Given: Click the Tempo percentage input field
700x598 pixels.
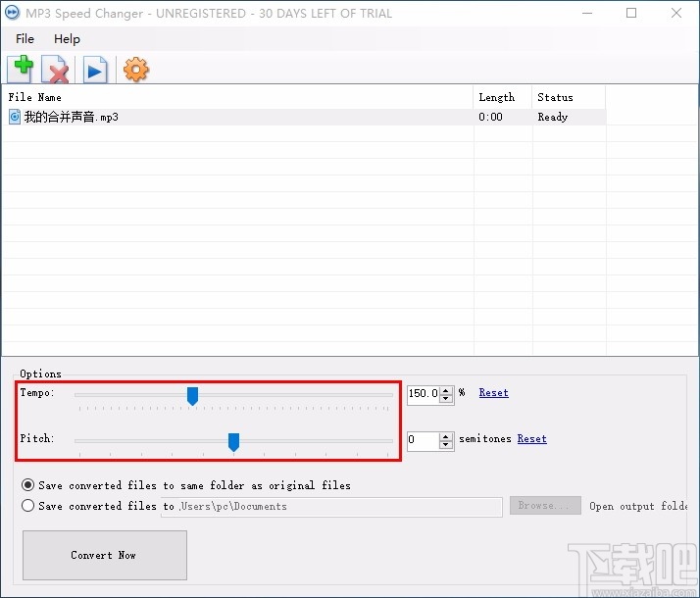Looking at the screenshot, I should [424, 394].
